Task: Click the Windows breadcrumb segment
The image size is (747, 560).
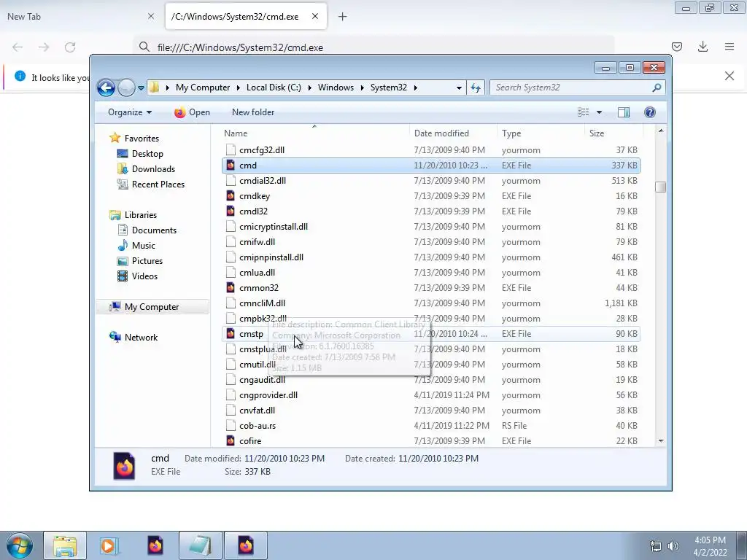Action: click(336, 87)
